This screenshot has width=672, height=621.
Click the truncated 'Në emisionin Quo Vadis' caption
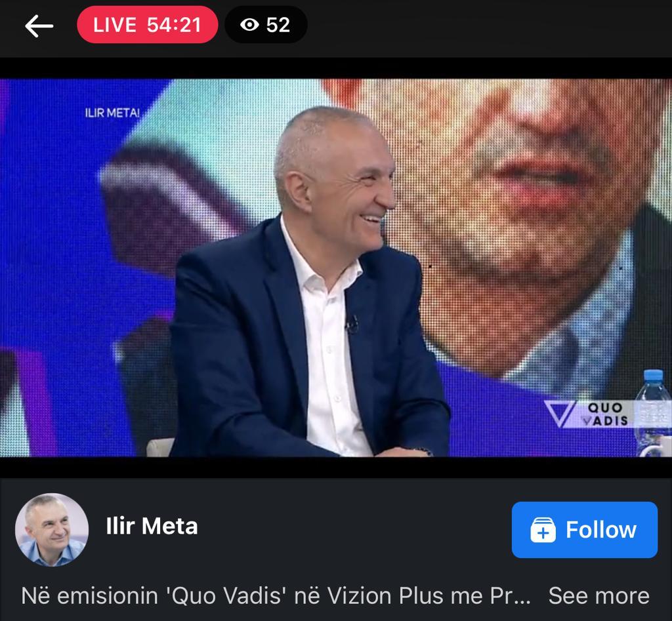click(x=276, y=595)
